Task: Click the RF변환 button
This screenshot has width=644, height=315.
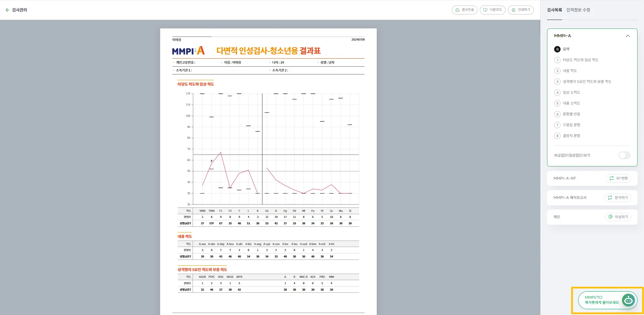Action: pos(618,178)
